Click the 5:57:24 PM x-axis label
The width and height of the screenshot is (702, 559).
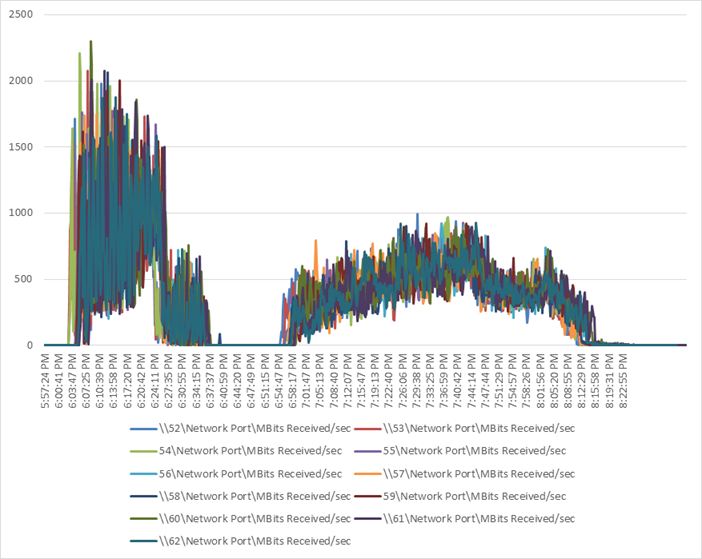click(x=45, y=381)
